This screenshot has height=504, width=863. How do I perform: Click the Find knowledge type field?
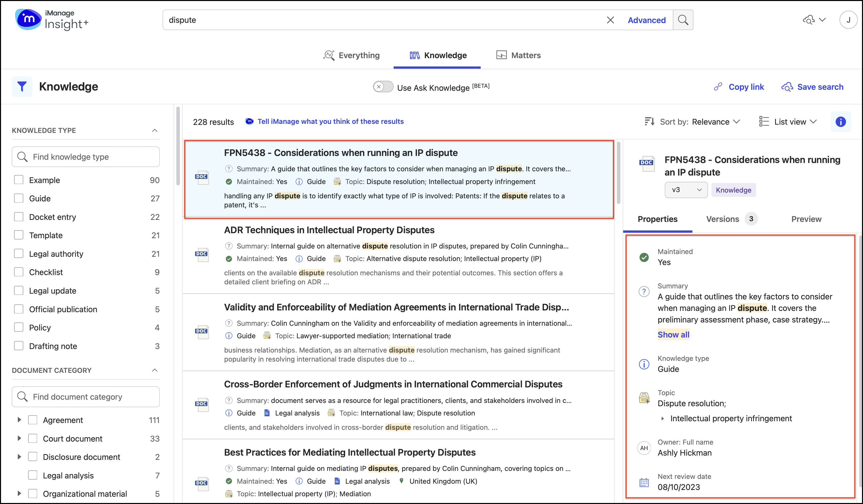pos(86,157)
